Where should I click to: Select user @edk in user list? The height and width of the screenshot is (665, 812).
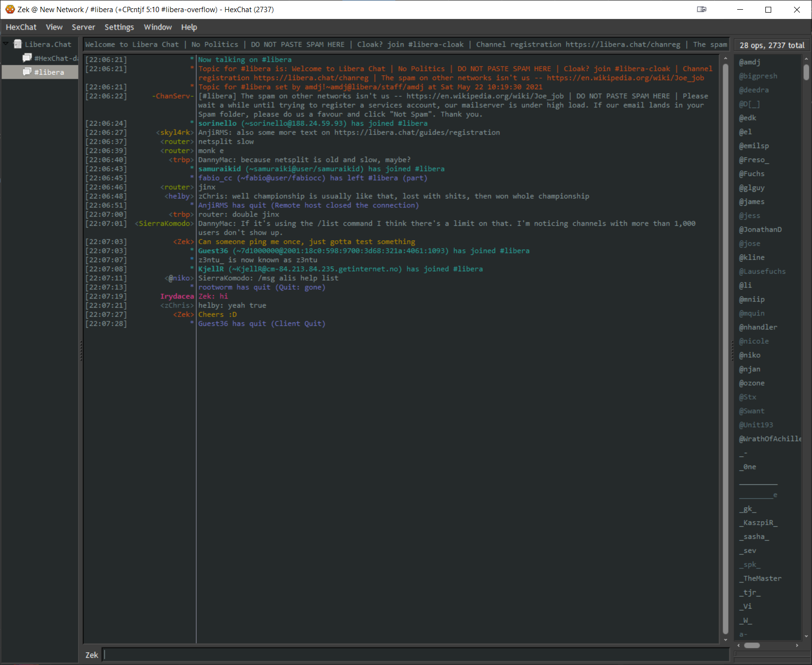click(x=767, y=118)
